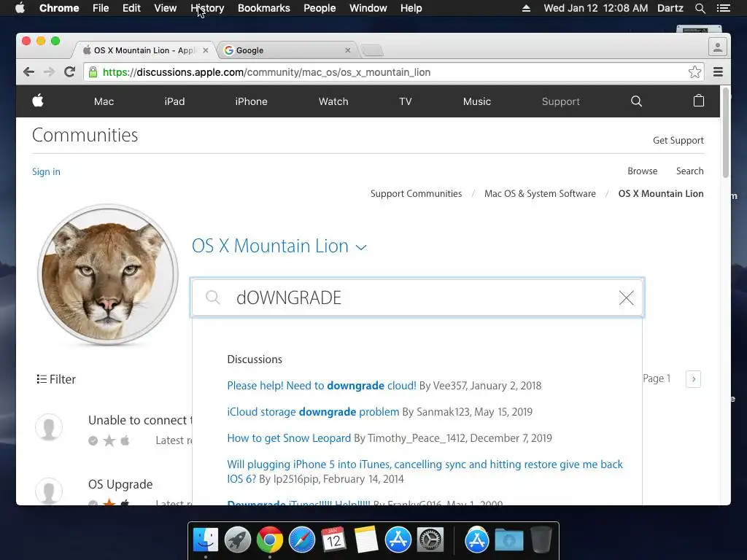The image size is (747, 560).
Task: Close the Google tab
Action: (x=348, y=50)
